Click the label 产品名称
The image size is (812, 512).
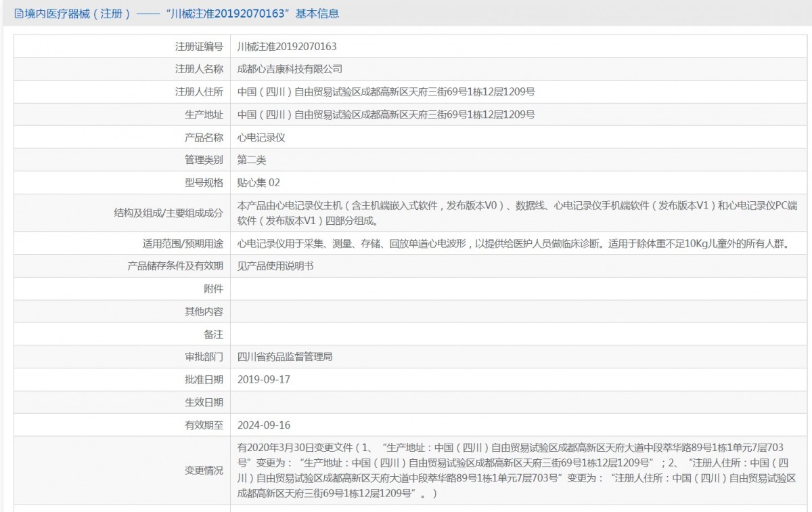[x=204, y=137]
